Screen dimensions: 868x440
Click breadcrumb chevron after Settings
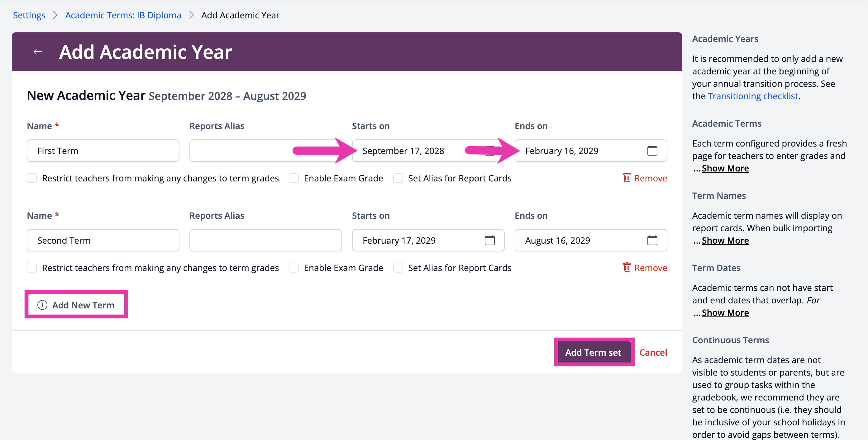pyautogui.click(x=55, y=15)
